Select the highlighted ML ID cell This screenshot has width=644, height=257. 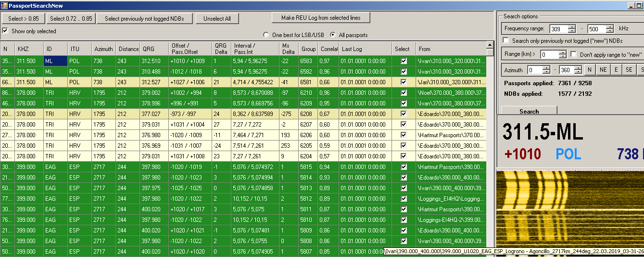56,61
